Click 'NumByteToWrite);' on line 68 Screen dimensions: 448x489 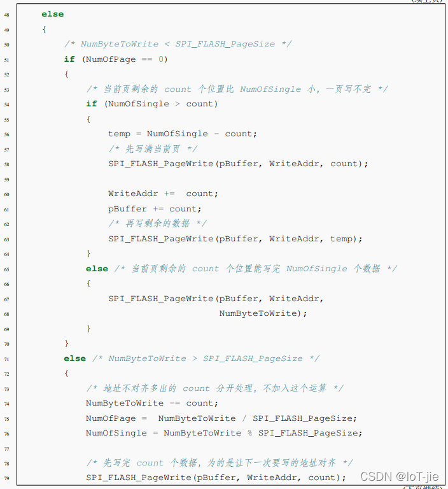263,313
